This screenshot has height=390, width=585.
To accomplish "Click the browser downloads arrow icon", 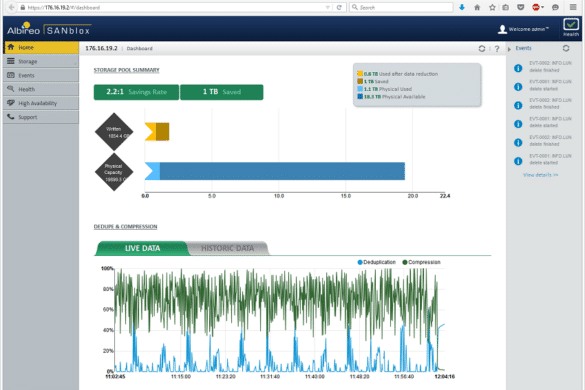I will tap(462, 7).
